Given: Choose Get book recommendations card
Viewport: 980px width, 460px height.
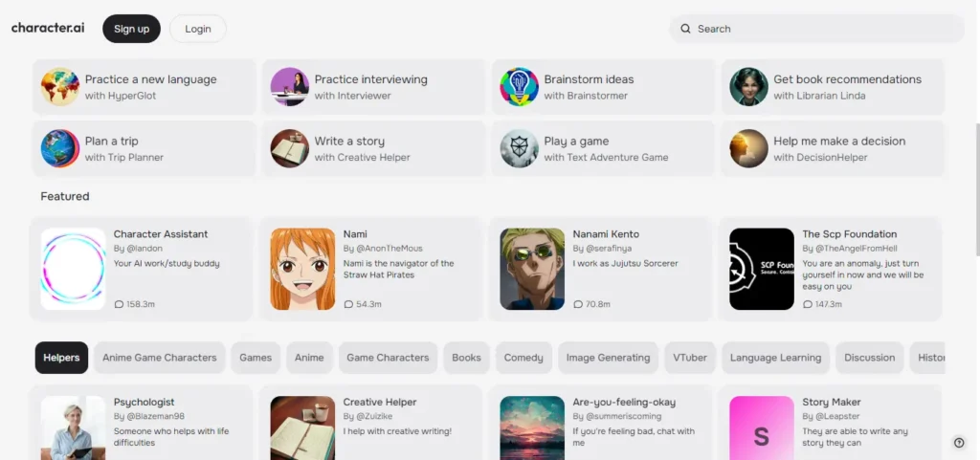Looking at the screenshot, I should coord(834,87).
